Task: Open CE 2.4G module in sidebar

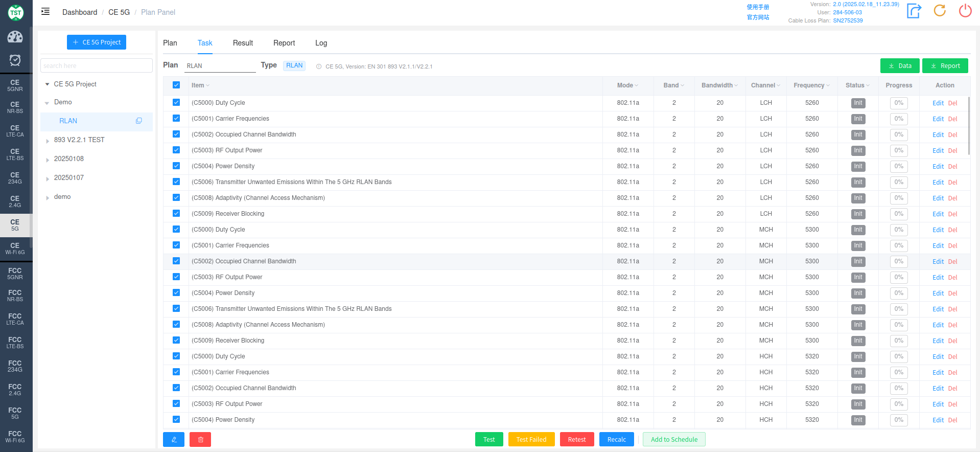Action: tap(15, 201)
